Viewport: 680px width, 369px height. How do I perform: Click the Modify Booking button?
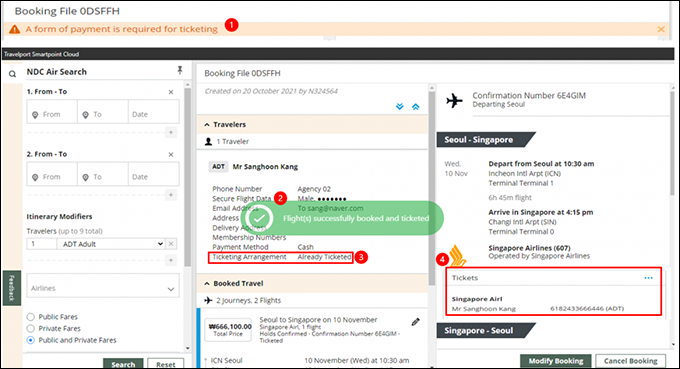pos(556,361)
